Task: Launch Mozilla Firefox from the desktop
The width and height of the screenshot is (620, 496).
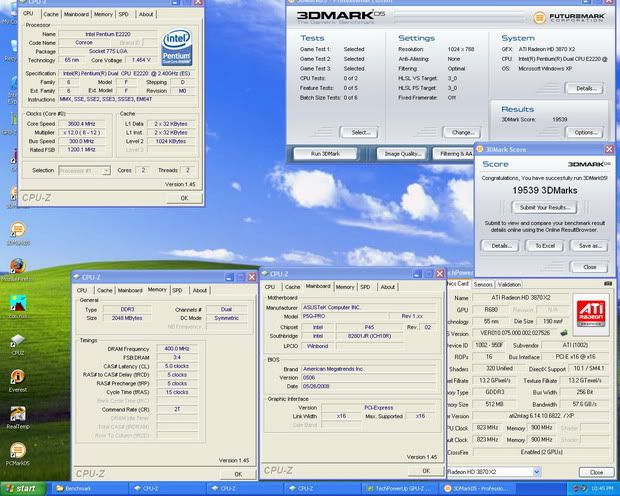Action: point(17,269)
